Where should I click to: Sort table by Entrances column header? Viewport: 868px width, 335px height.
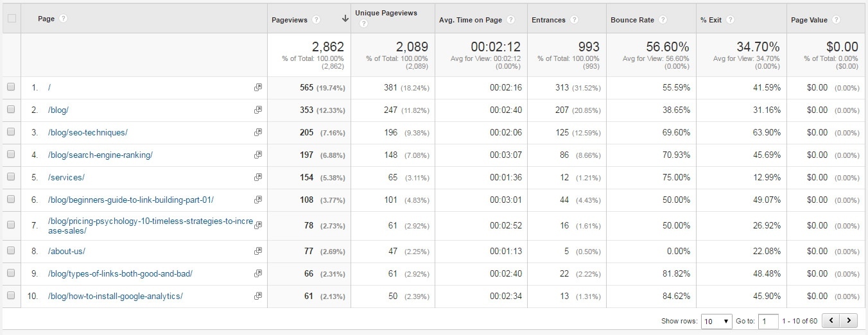548,20
